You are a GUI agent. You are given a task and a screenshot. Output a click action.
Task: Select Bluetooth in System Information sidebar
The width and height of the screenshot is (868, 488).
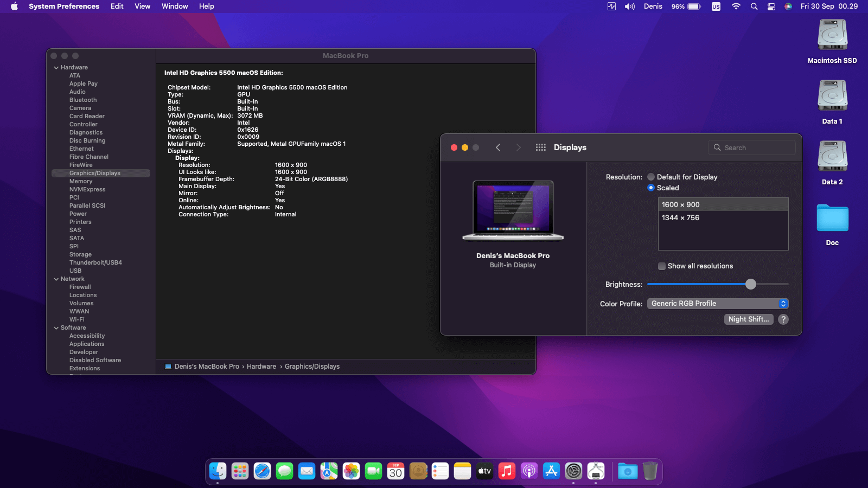click(x=83, y=100)
